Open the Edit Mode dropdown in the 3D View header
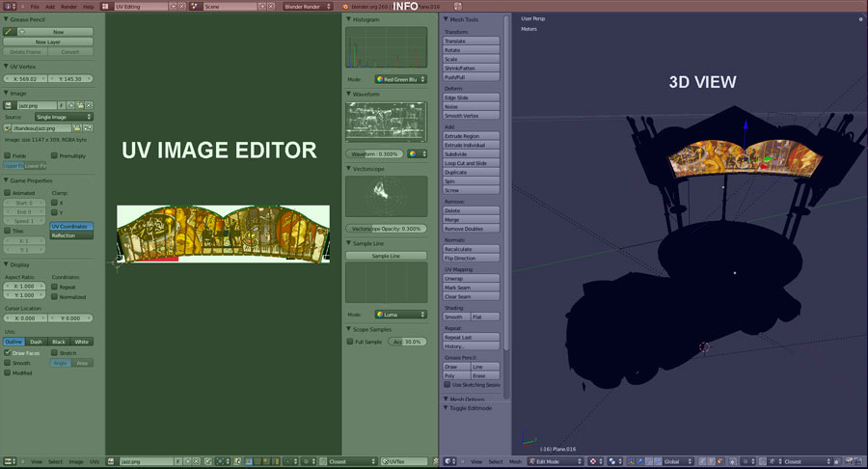 click(x=556, y=461)
